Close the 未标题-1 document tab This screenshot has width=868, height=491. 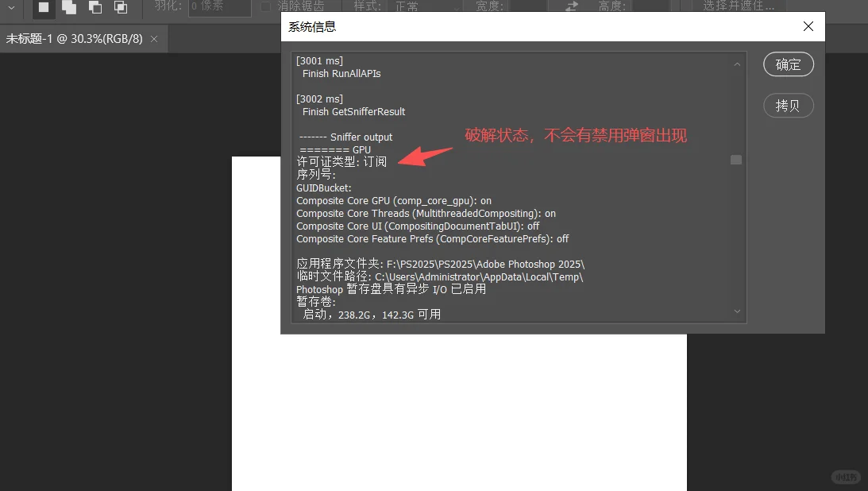tap(154, 37)
